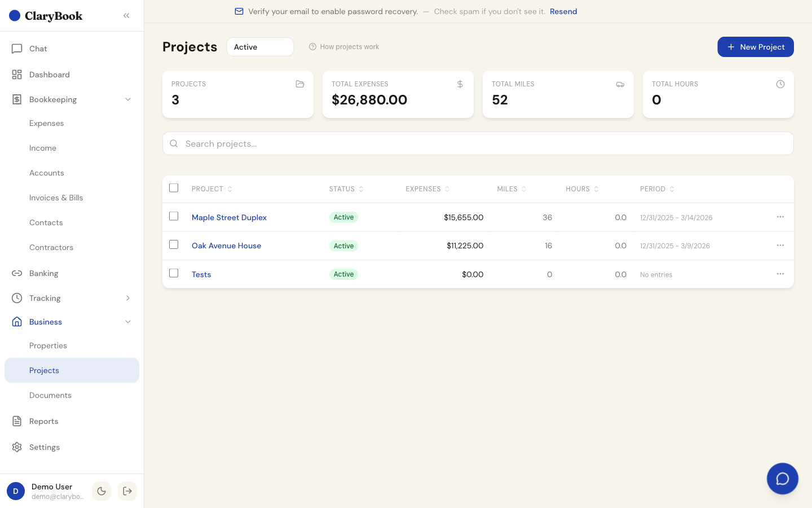
Task: Check the Oak Avenue House checkbox
Action: pyautogui.click(x=174, y=244)
